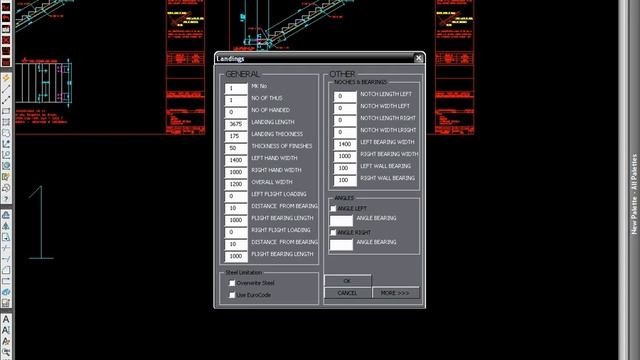Image resolution: width=640 pixels, height=360 pixels.
Task: Click the No Of Thus input field
Action: coord(236,100)
